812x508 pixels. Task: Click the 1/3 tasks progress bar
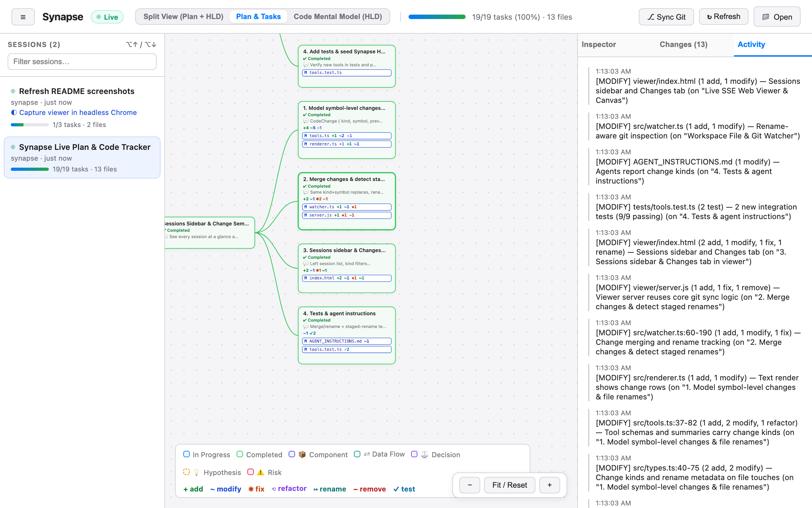click(x=29, y=125)
